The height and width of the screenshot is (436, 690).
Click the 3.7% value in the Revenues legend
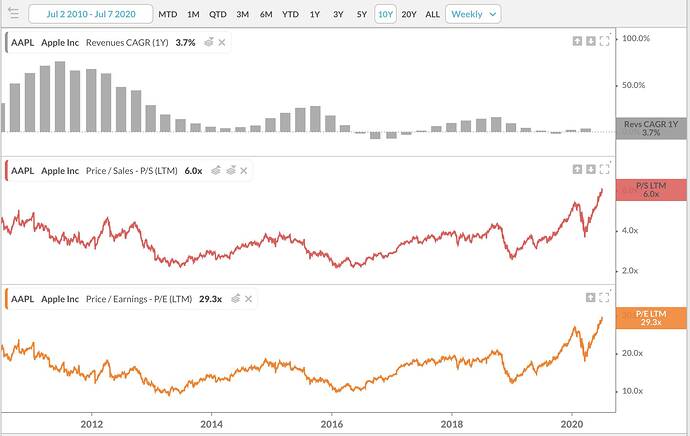coord(185,43)
